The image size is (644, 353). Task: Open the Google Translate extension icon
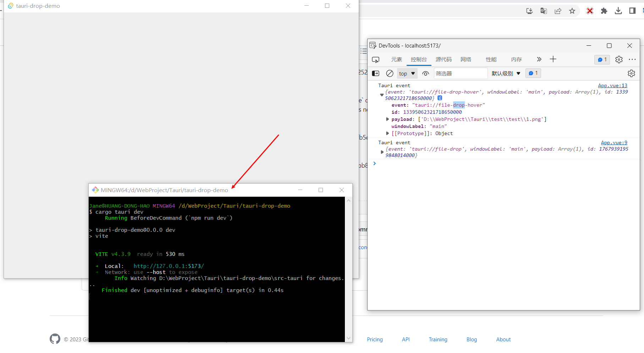click(x=544, y=11)
